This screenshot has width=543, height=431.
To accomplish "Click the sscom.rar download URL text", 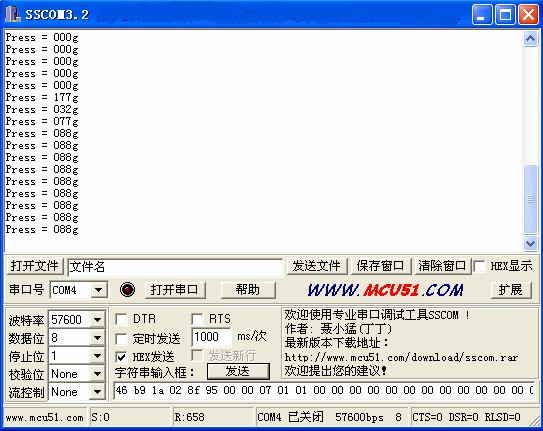I will point(401,357).
